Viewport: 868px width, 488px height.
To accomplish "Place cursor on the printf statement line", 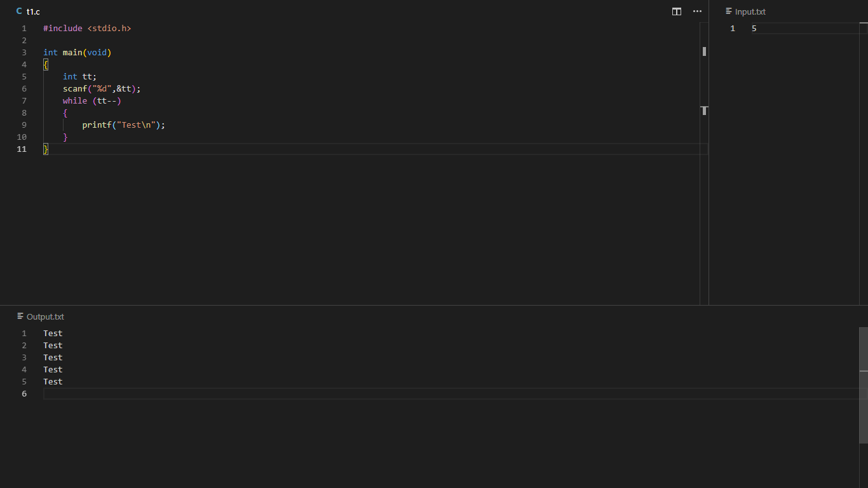I will (123, 125).
